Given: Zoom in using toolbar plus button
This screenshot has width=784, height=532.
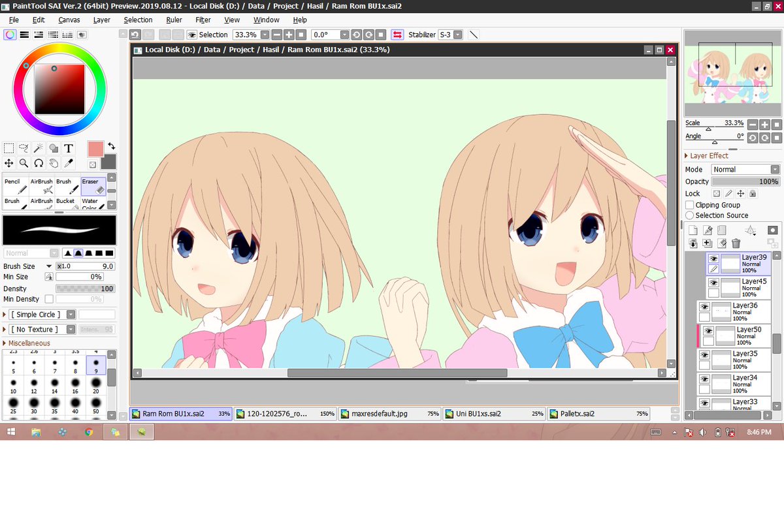Looking at the screenshot, I should (x=289, y=35).
